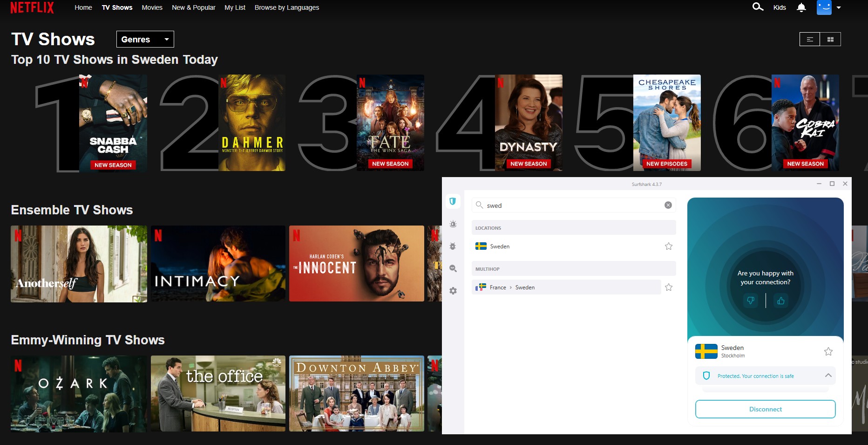This screenshot has height=445, width=868.
Task: Open the Kids profile link
Action: (780, 7)
